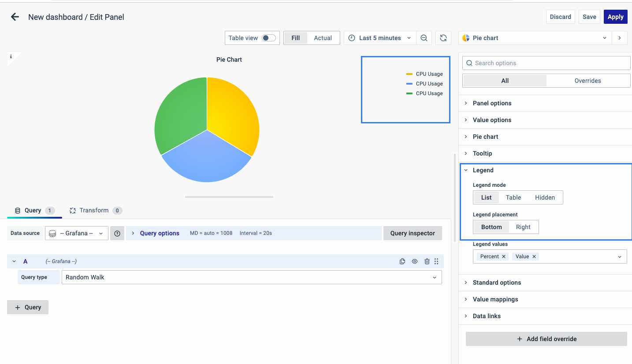Open the Last 5 minutes time picker
This screenshot has width=632, height=364.
click(x=379, y=38)
